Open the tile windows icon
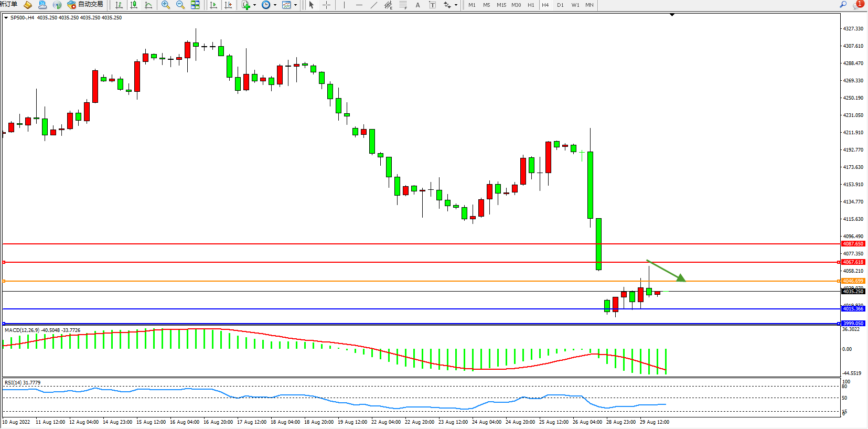This screenshot has width=868, height=429. pyautogui.click(x=195, y=5)
